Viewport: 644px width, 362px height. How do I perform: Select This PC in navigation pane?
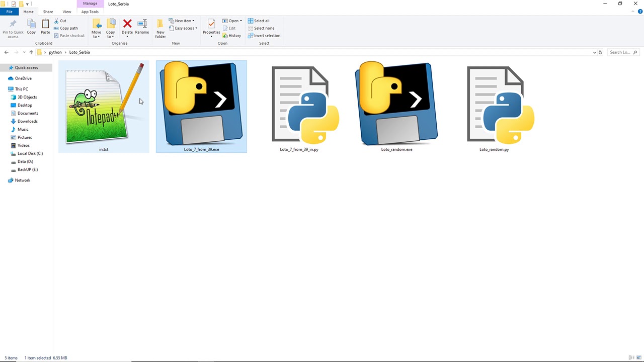pos(22,89)
